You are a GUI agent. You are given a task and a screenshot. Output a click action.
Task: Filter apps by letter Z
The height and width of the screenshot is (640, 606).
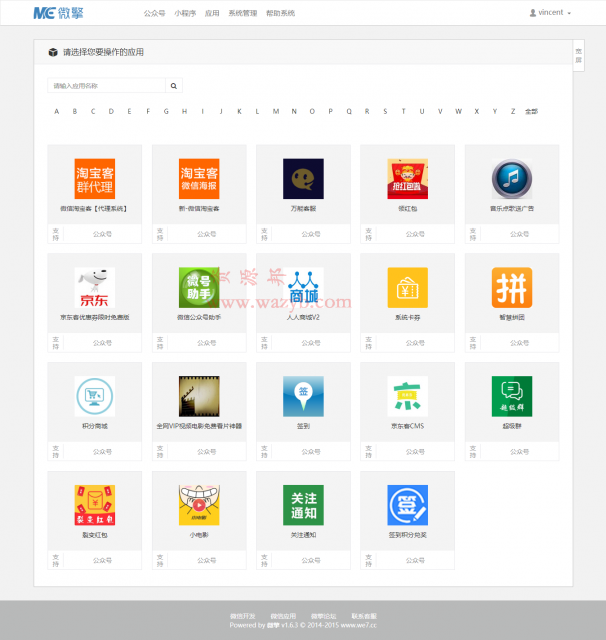tap(513, 111)
